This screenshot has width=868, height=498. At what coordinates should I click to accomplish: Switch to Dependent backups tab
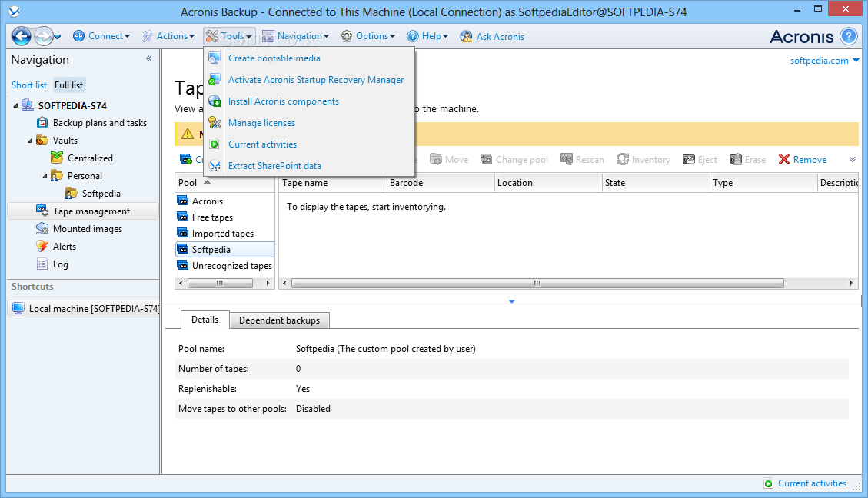click(279, 320)
